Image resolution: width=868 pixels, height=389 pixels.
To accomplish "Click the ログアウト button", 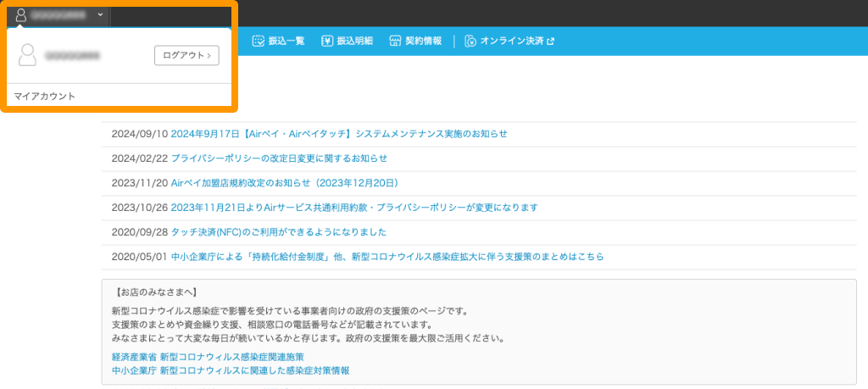I will coord(186,55).
